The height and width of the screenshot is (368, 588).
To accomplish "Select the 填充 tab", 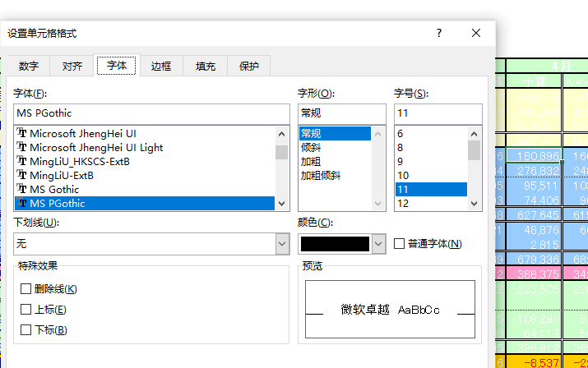I will coord(206,67).
